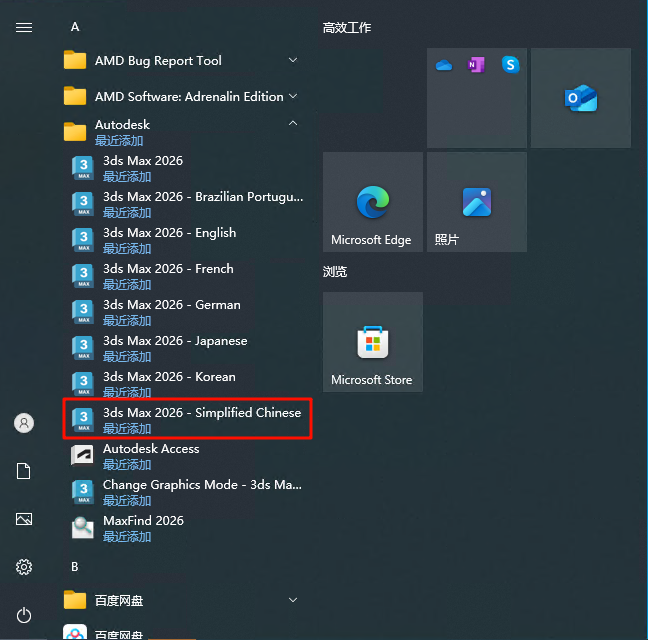Open the Microsoft Store tile
This screenshot has width=648, height=640.
[x=372, y=343]
